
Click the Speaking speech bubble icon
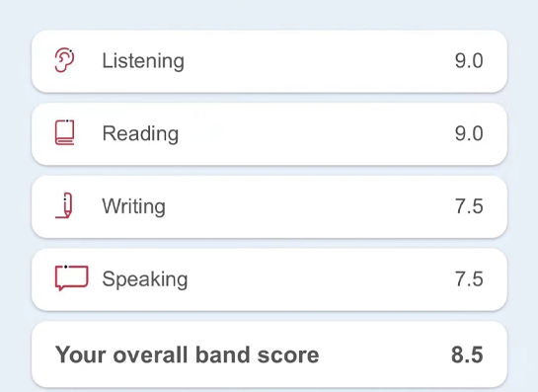tap(71, 277)
